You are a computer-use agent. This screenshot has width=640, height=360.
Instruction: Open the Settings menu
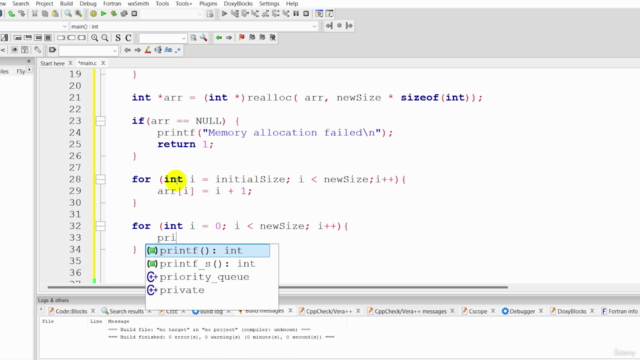coord(269,4)
